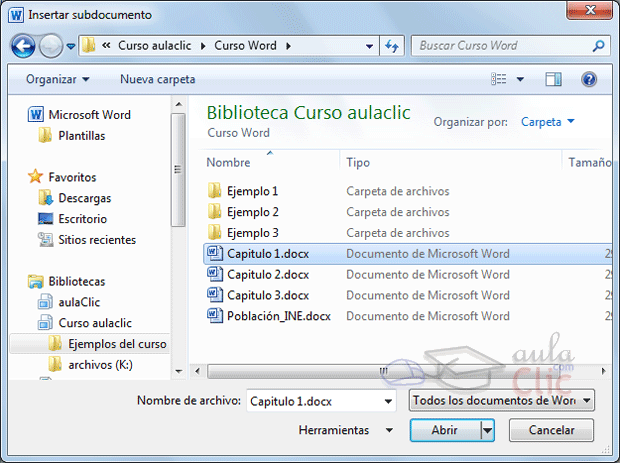Click the refresh button beside address bar

(392, 46)
